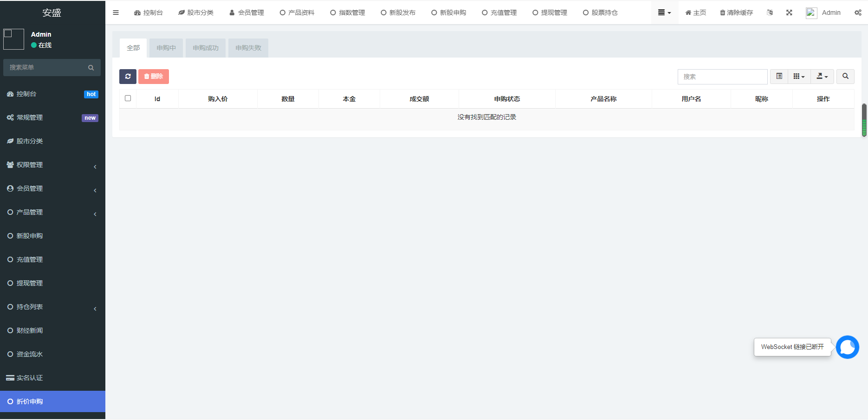Click the magnifier search icon beside the table
Image resolution: width=868 pixels, height=420 pixels.
pyautogui.click(x=845, y=76)
